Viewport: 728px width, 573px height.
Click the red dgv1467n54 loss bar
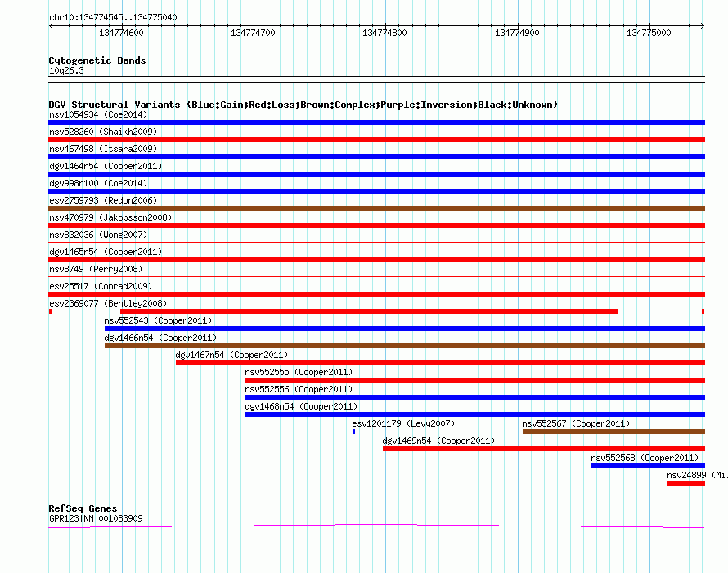[440, 363]
